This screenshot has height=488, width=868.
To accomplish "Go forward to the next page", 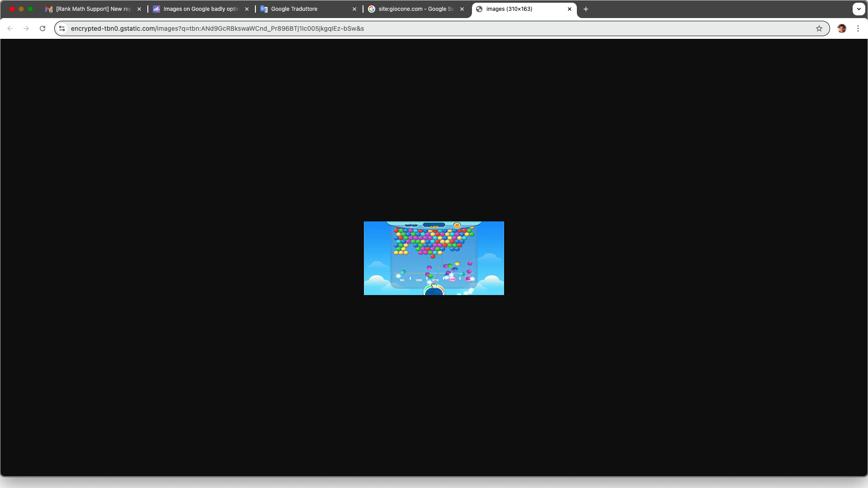I will click(26, 28).
